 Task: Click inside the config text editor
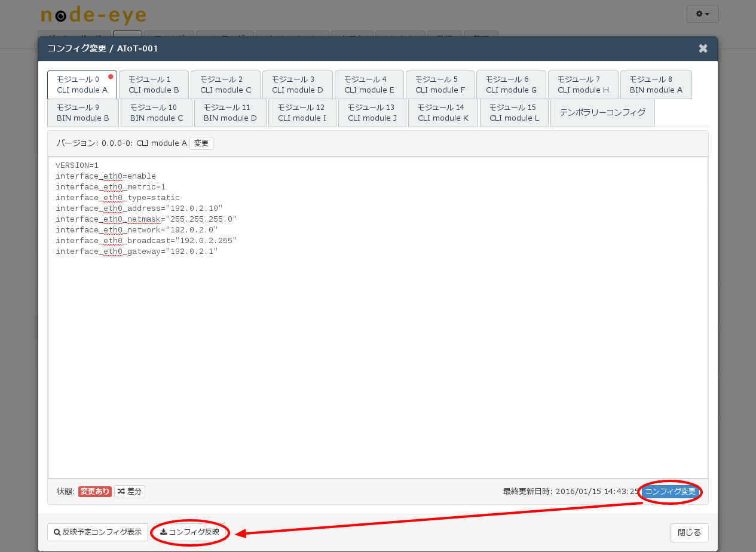coord(378,317)
